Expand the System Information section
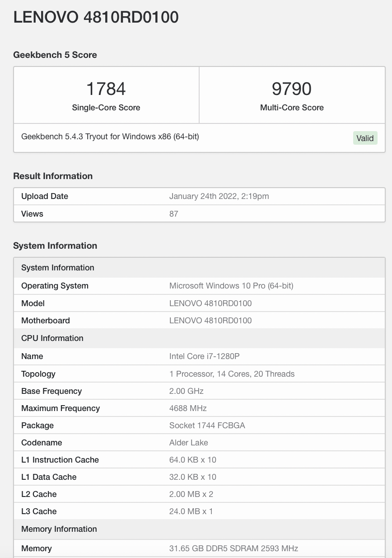Image resolution: width=392 pixels, height=558 pixels. (x=57, y=268)
